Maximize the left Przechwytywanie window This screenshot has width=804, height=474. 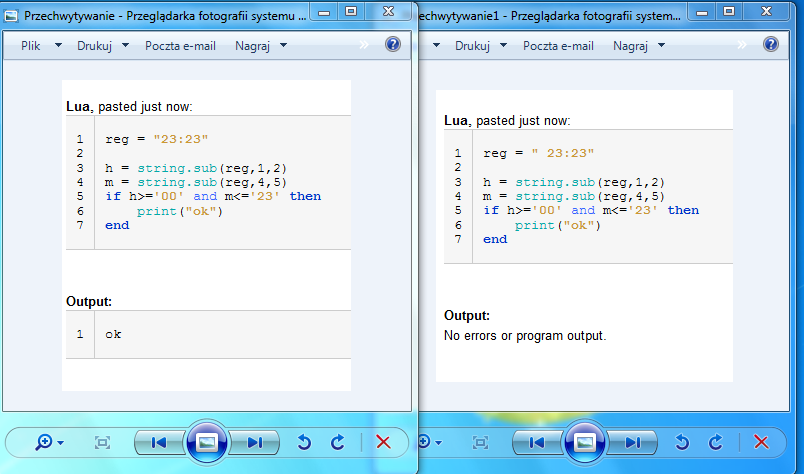[351, 11]
